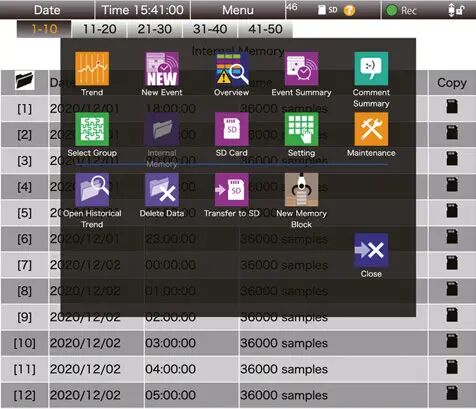Click the yellow help question mark icon
Image resolution: width=476 pixels, height=409 pixels.
(x=349, y=10)
